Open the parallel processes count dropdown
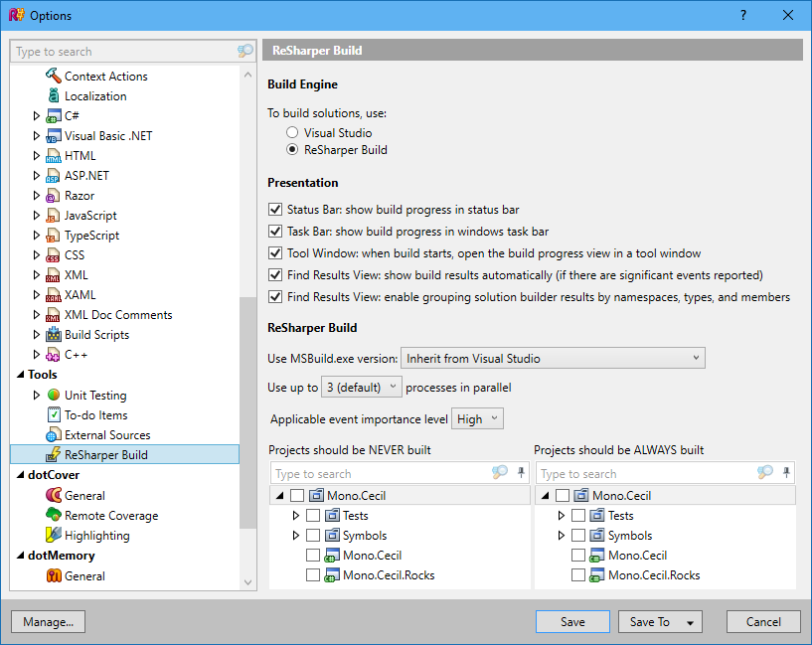The width and height of the screenshot is (812, 645). [362, 388]
